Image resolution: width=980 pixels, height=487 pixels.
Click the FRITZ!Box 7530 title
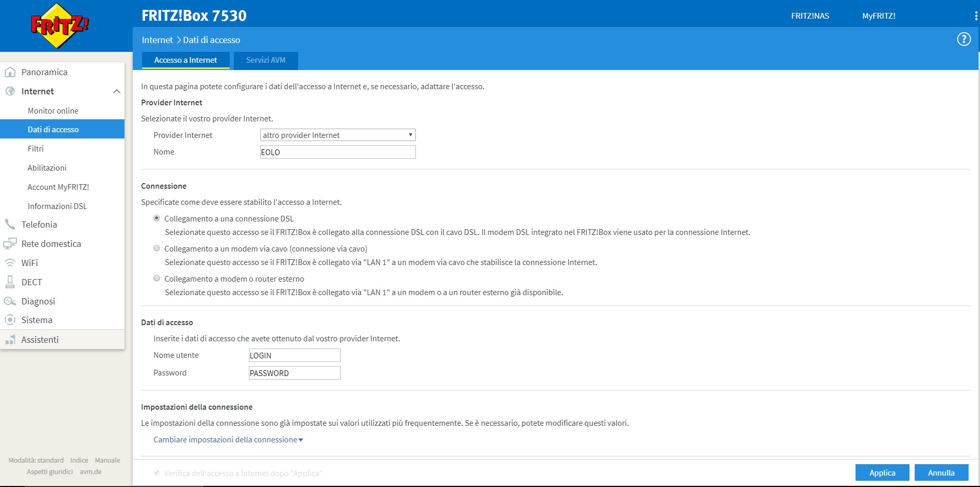[x=194, y=16]
